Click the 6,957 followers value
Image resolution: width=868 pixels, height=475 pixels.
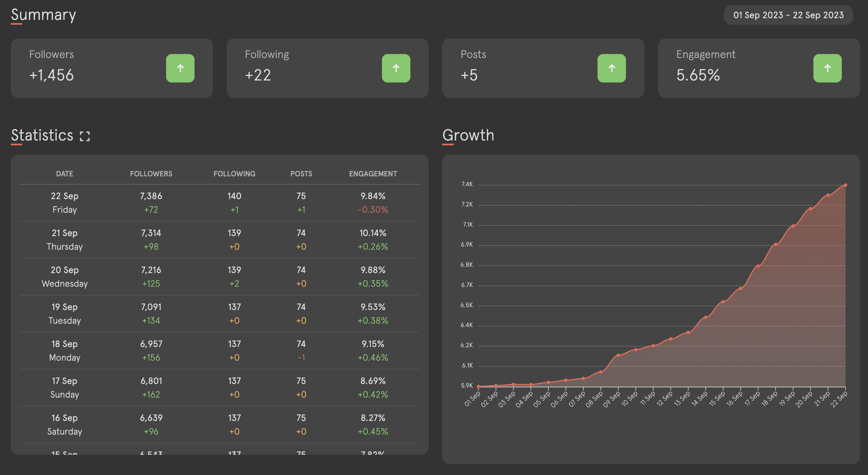click(151, 344)
